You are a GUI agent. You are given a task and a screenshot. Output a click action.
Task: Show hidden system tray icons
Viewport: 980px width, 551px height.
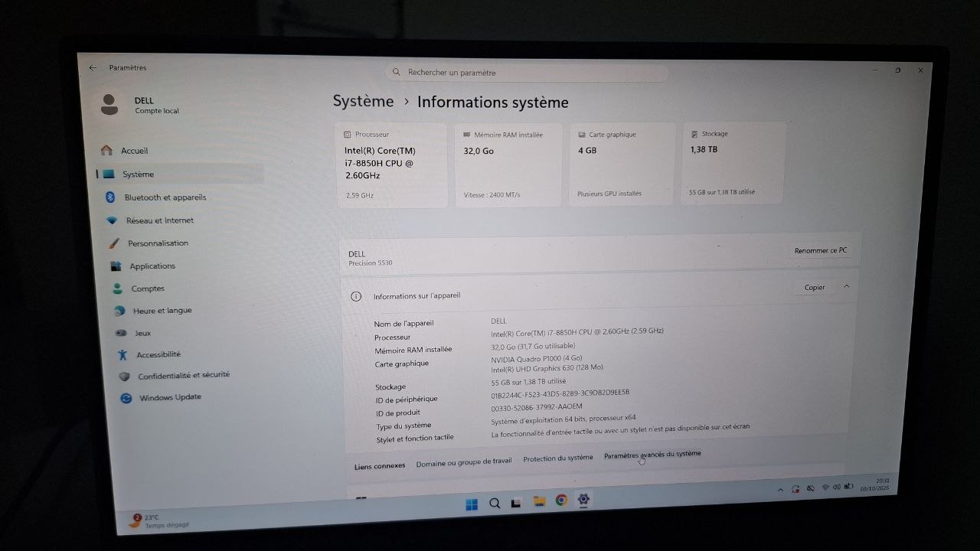coord(780,490)
